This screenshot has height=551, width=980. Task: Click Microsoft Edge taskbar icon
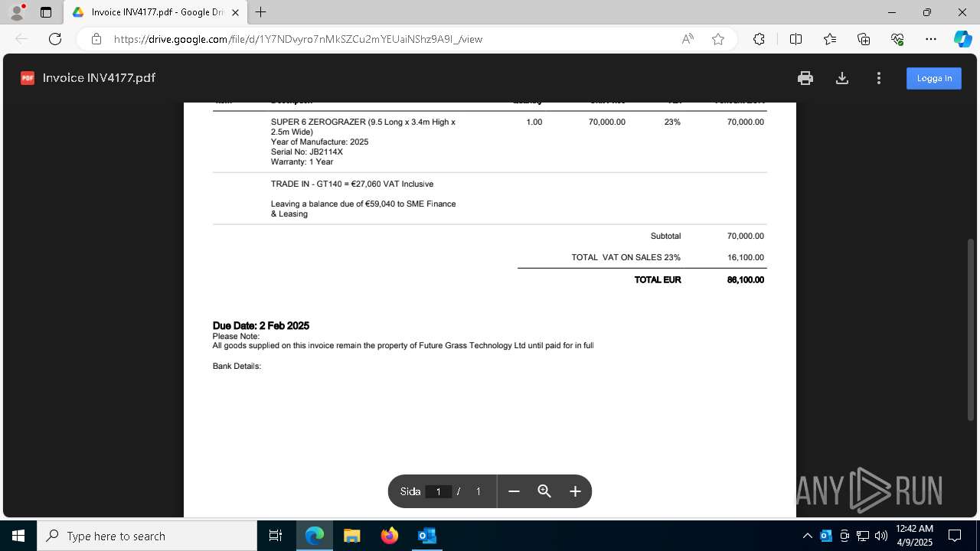[x=315, y=536]
